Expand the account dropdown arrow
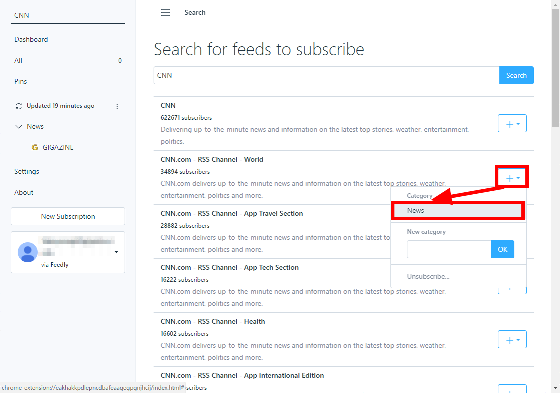 (x=116, y=252)
